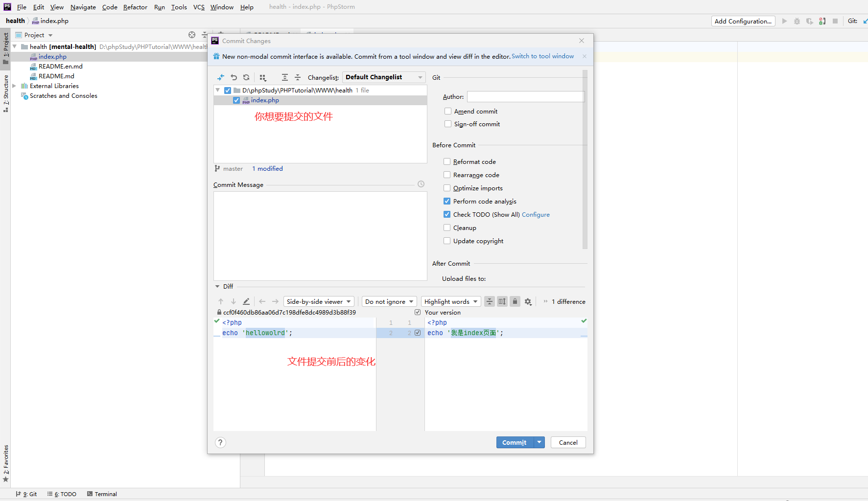Click Switch to tool window link
This screenshot has width=868, height=501.
[542, 56]
